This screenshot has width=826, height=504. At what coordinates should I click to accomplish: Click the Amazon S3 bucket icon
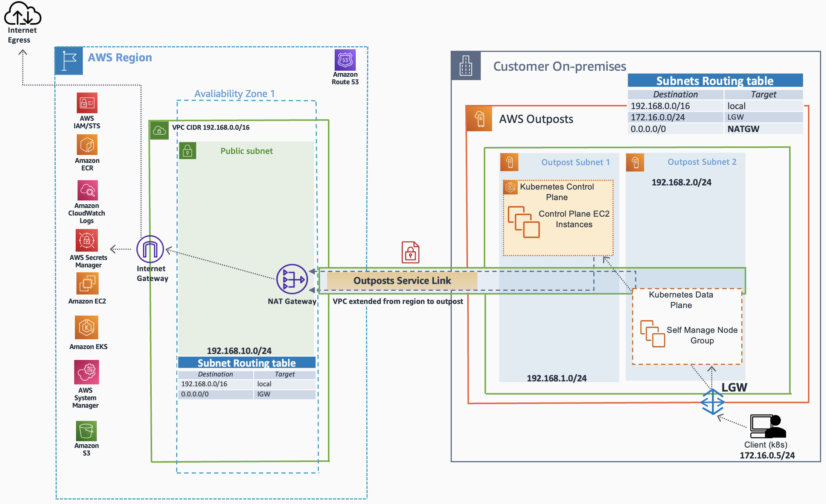(x=86, y=431)
